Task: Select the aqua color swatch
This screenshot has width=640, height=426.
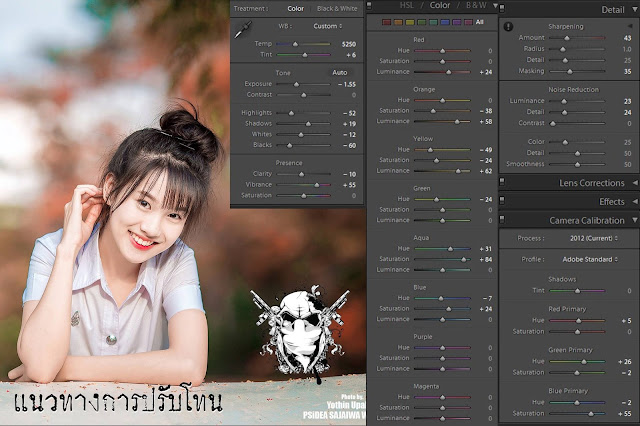Action: pos(433,22)
